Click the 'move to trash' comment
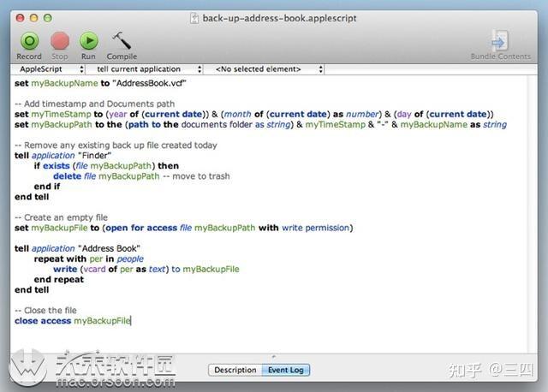Screen dimensions: 548x392 point(196,176)
